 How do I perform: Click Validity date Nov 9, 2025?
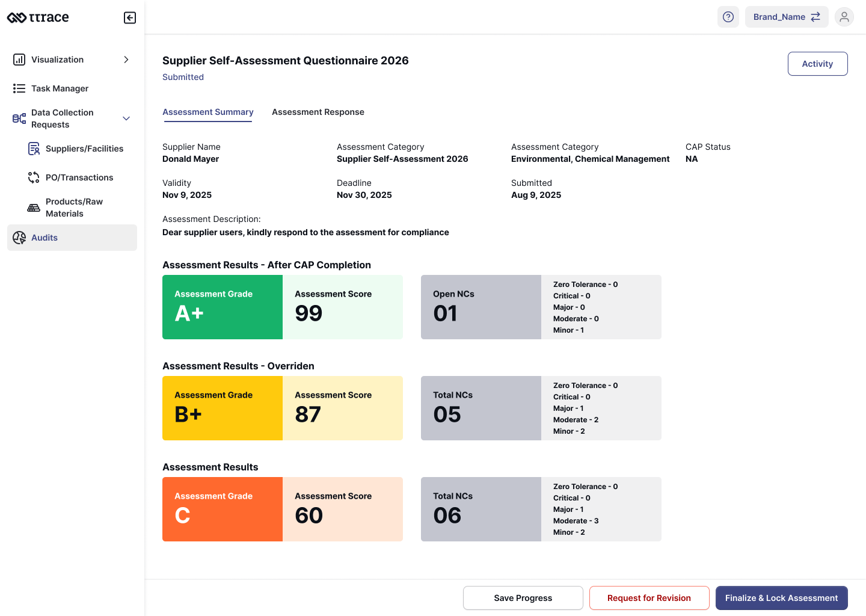pyautogui.click(x=187, y=195)
